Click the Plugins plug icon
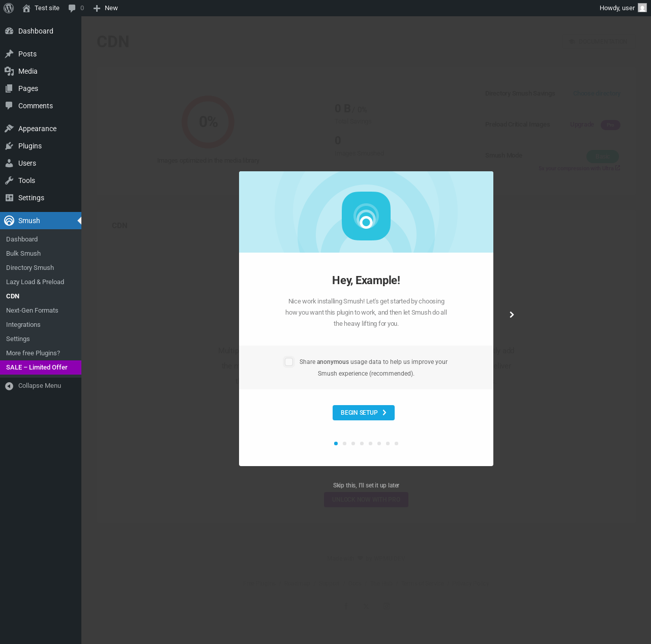This screenshot has height=644, width=651. 9,146
